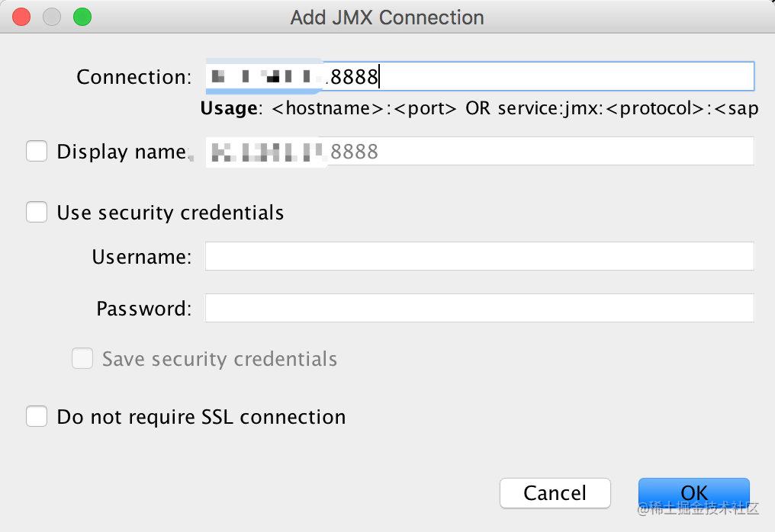Click the Add JMX Connection title bar
This screenshot has width=775, height=532.
[387, 18]
